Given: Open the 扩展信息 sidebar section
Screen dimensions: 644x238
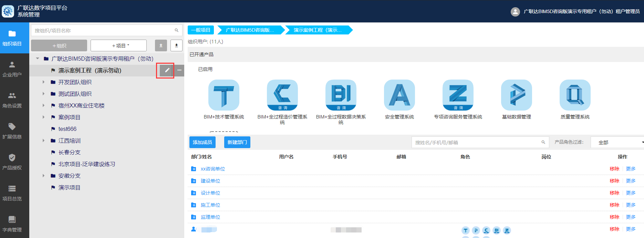Looking at the screenshot, I should pyautogui.click(x=12, y=131).
